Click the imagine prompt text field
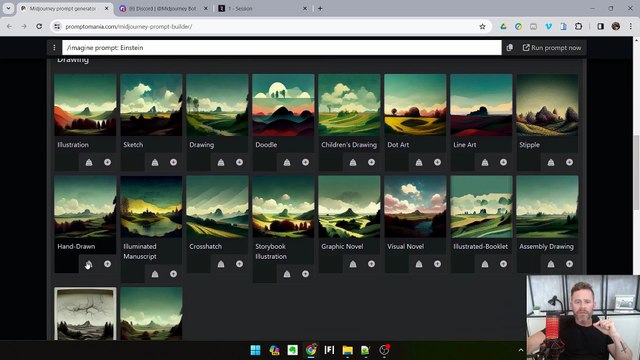This screenshot has width=640, height=360. pyautogui.click(x=282, y=48)
